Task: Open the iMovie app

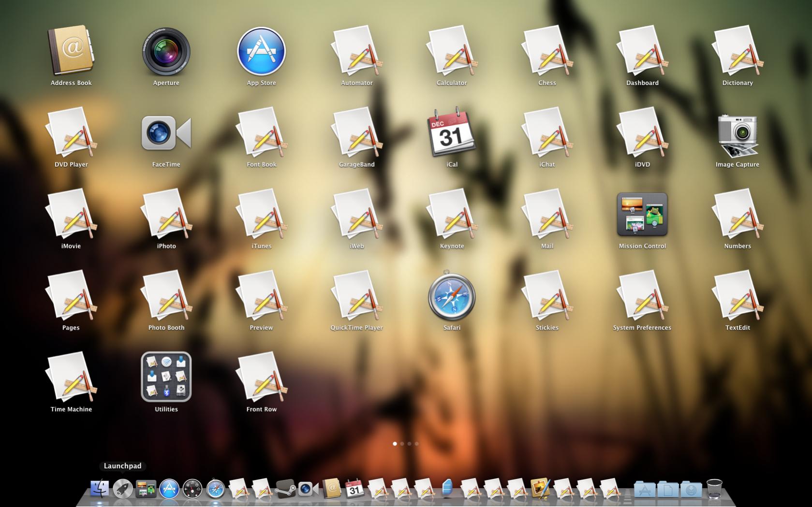Action: (71, 214)
